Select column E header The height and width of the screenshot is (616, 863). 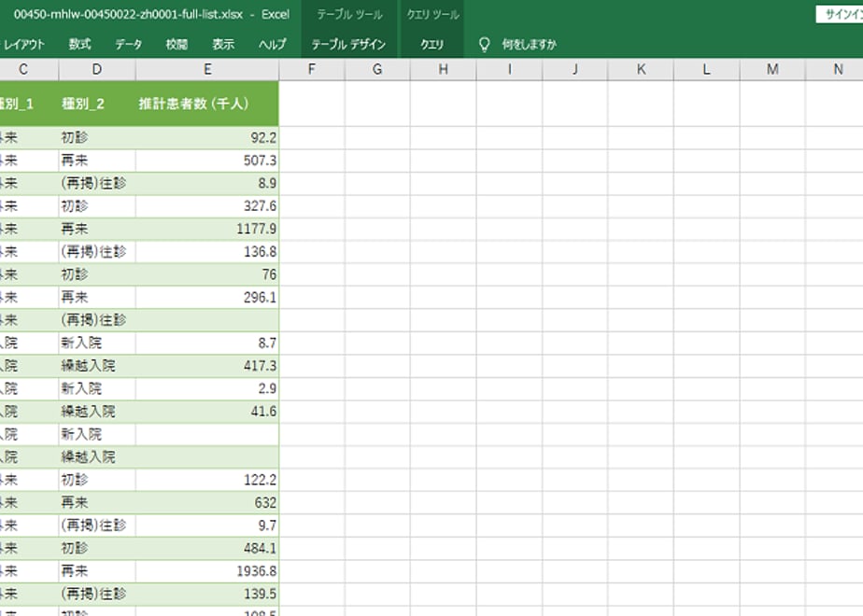(207, 69)
